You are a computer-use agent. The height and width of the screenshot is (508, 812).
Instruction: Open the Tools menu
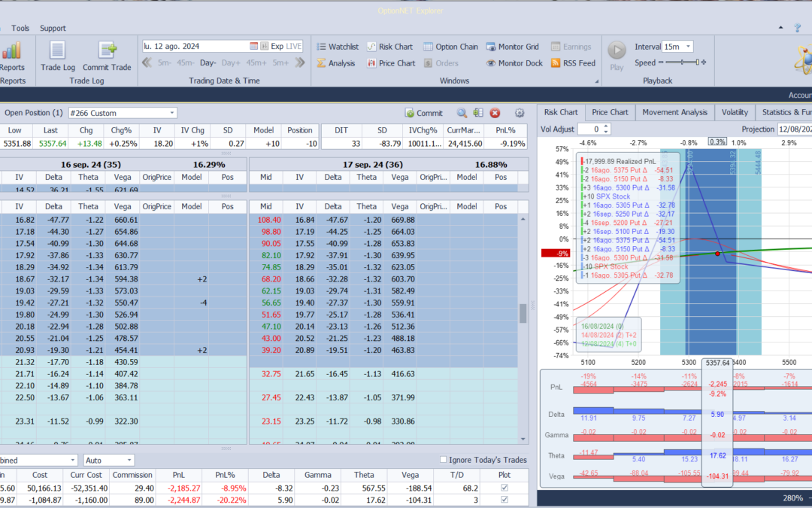tap(20, 28)
